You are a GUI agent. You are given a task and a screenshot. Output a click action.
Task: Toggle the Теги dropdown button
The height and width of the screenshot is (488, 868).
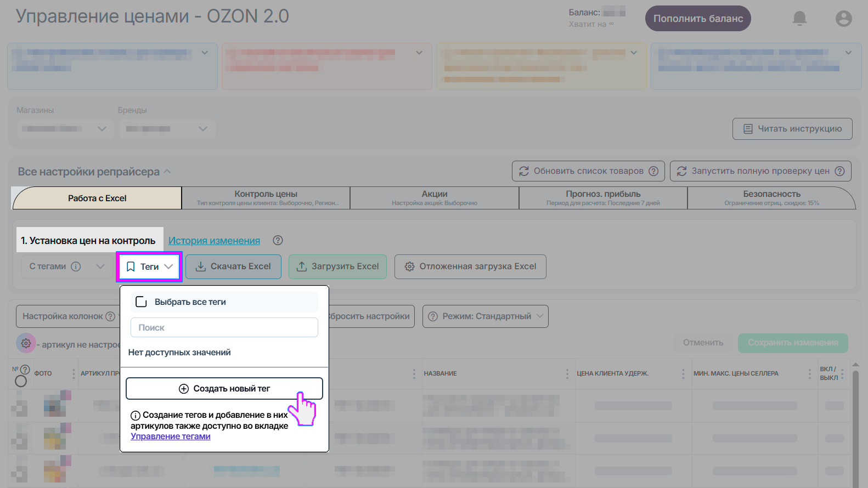tap(149, 266)
